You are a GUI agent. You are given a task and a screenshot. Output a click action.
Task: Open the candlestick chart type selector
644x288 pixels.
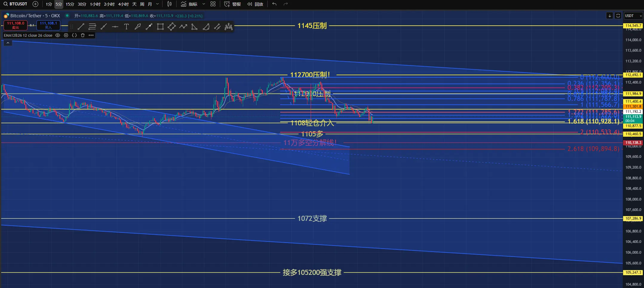169,4
